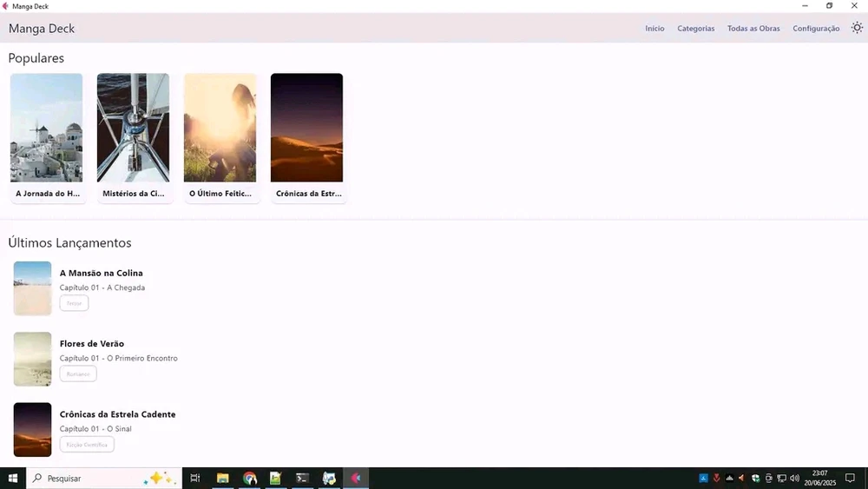Screen dimensions: 868x489
Task: Click the Manga Deck title in the header
Action: click(x=42, y=29)
